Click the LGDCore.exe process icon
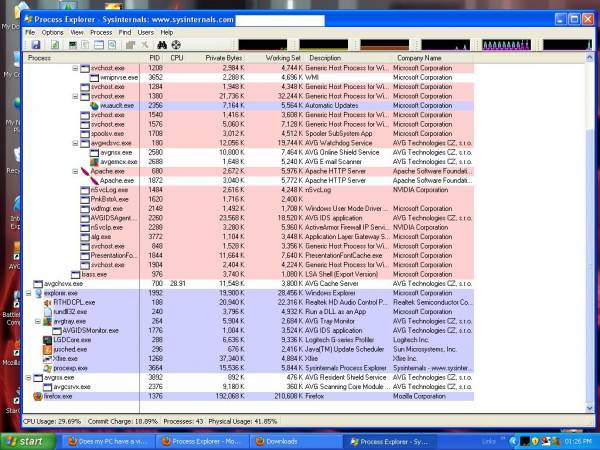The image size is (600, 450). [47, 340]
